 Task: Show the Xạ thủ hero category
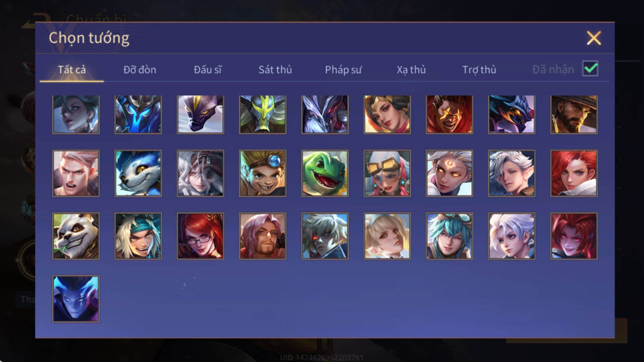tap(411, 70)
